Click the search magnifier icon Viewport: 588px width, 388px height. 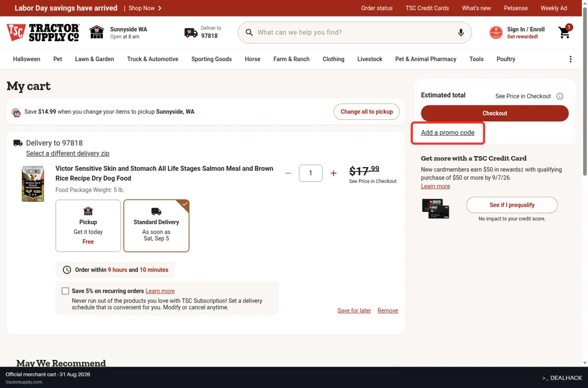click(x=249, y=32)
